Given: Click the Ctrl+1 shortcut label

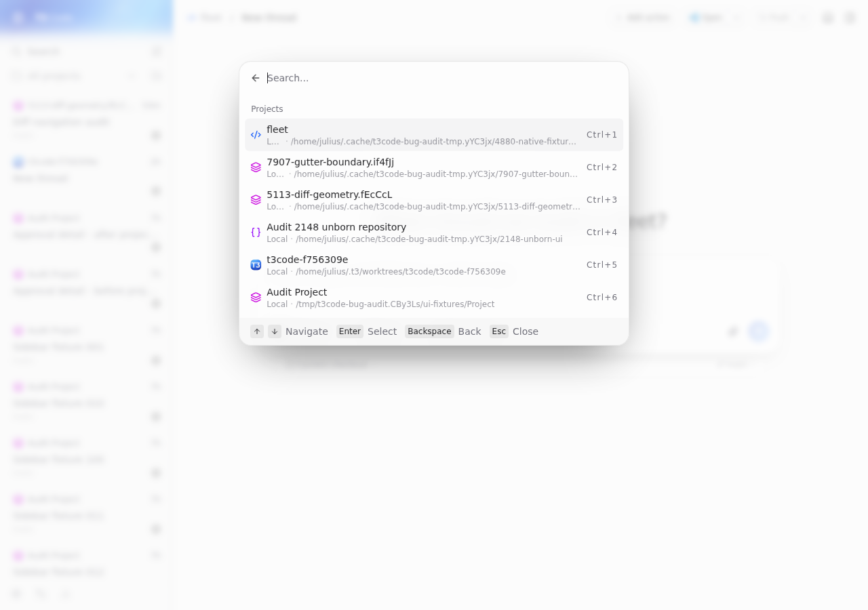Looking at the screenshot, I should click(602, 135).
